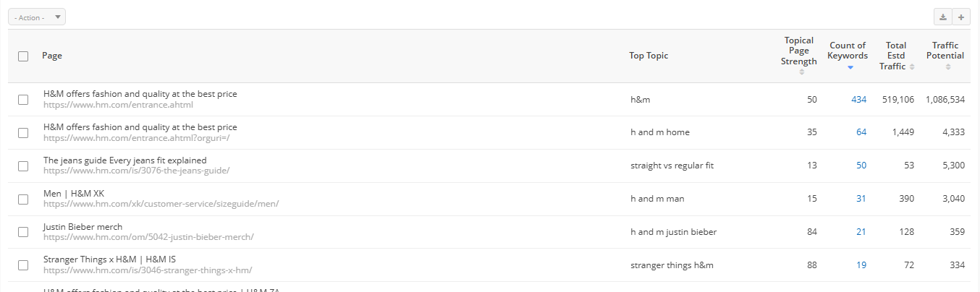Image resolution: width=980 pixels, height=292 pixels.
Task: Click the download export icon
Action: pos(943,17)
